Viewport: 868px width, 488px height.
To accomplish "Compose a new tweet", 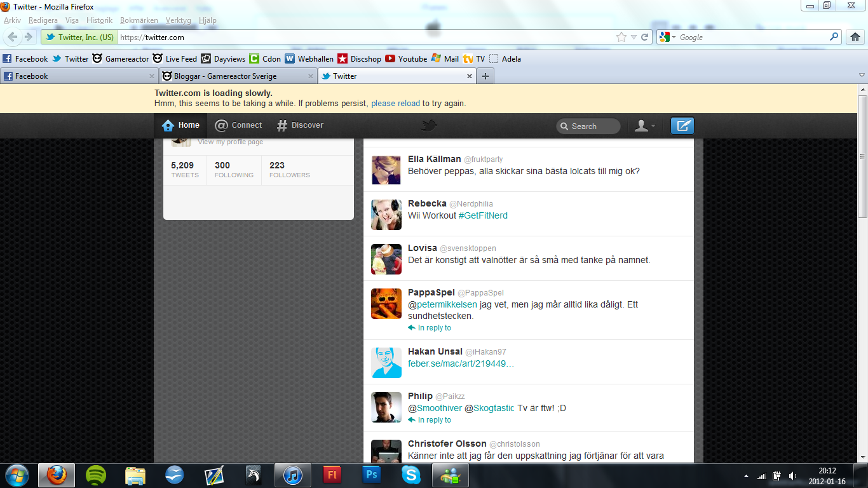I will (682, 126).
